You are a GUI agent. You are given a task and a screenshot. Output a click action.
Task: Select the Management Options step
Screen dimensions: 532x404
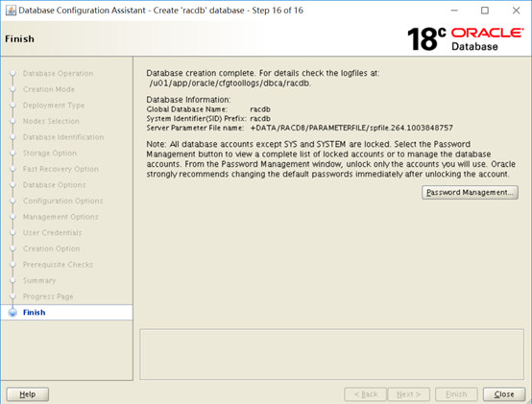60,217
